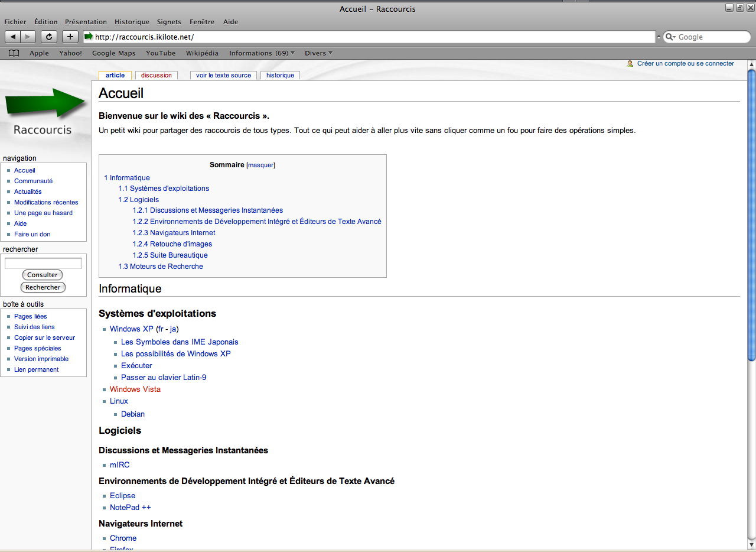The height and width of the screenshot is (552, 756).
Task: Open Les Symboles dans IME Japonais
Action: click(x=180, y=342)
